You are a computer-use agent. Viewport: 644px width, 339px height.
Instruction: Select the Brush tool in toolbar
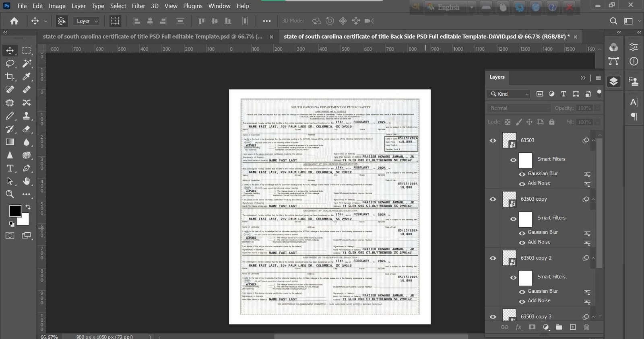coord(10,116)
